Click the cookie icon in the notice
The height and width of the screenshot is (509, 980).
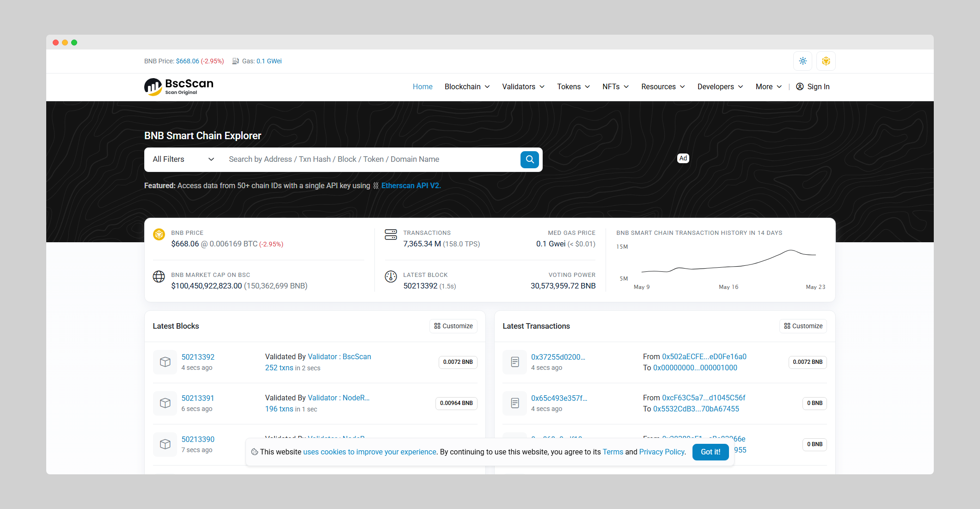point(254,452)
